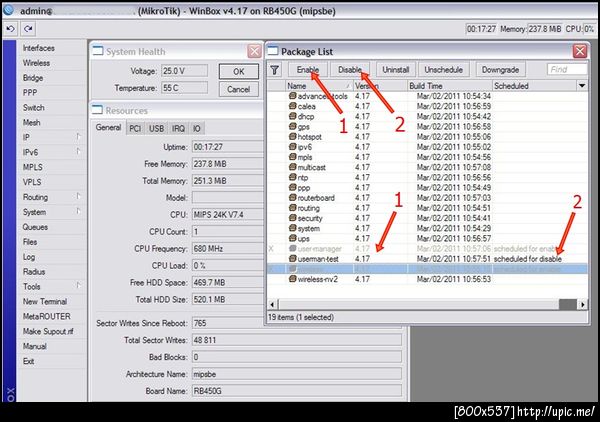Select the routerboard package icon

(x=292, y=197)
